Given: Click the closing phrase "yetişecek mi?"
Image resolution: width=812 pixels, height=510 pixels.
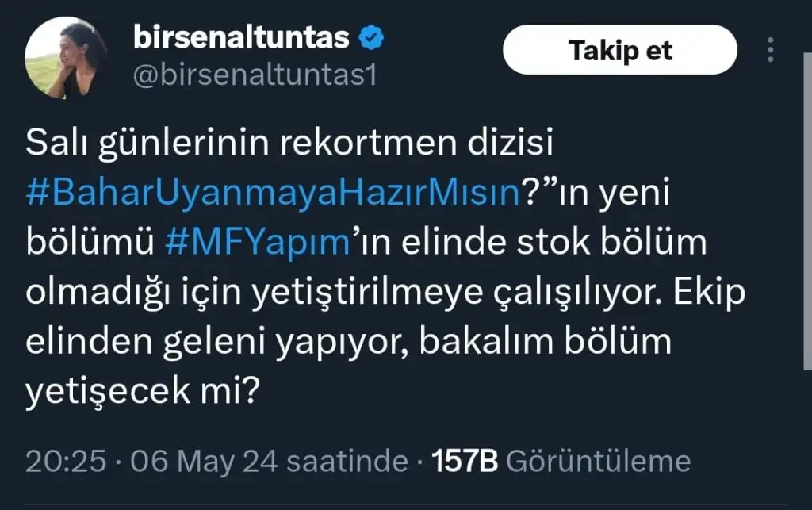Looking at the screenshot, I should tap(143, 393).
